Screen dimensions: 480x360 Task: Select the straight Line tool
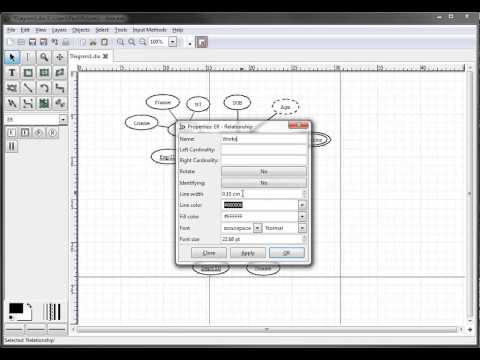coord(28,88)
